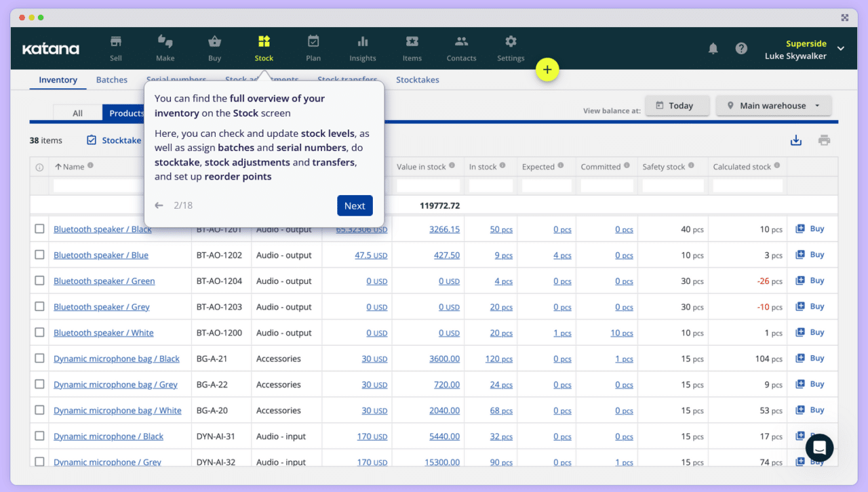Screen dimensions: 868x492
Task: Expand the Superside account menu
Action: click(x=806, y=48)
